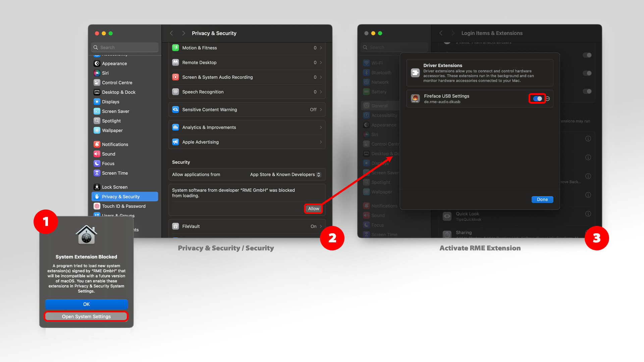Click the Remote Desktop binoculars icon
Image resolution: width=644 pixels, height=362 pixels.
(x=175, y=62)
